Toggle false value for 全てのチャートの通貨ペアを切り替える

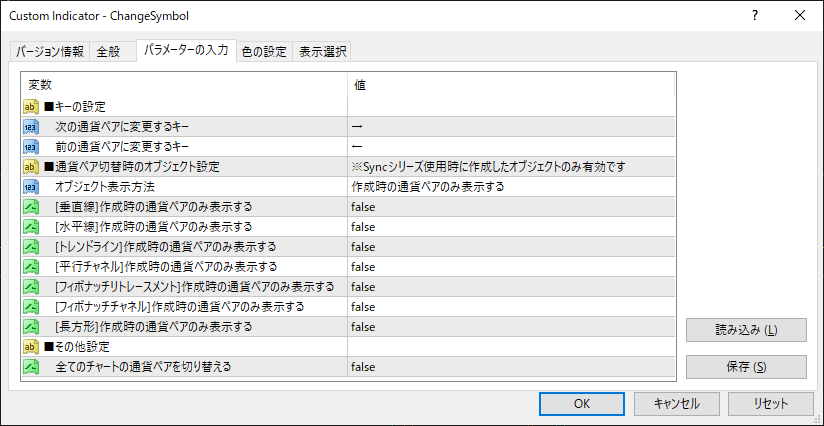click(x=363, y=366)
